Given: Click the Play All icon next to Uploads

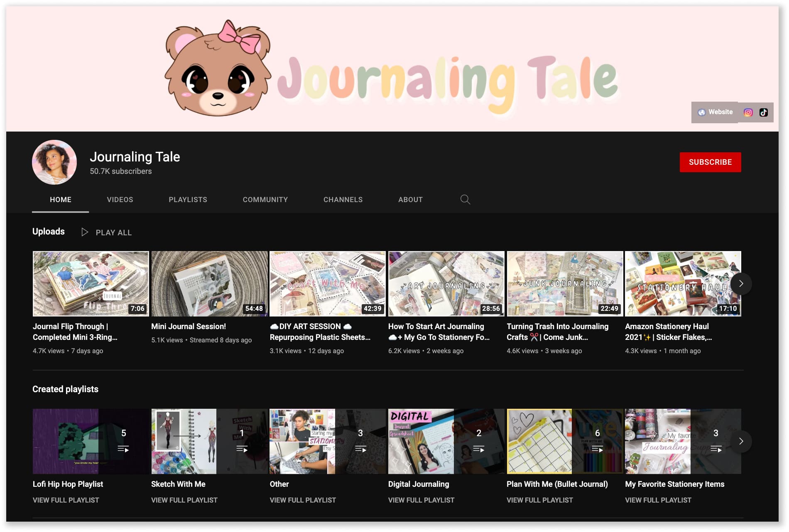Looking at the screenshot, I should pyautogui.click(x=85, y=232).
